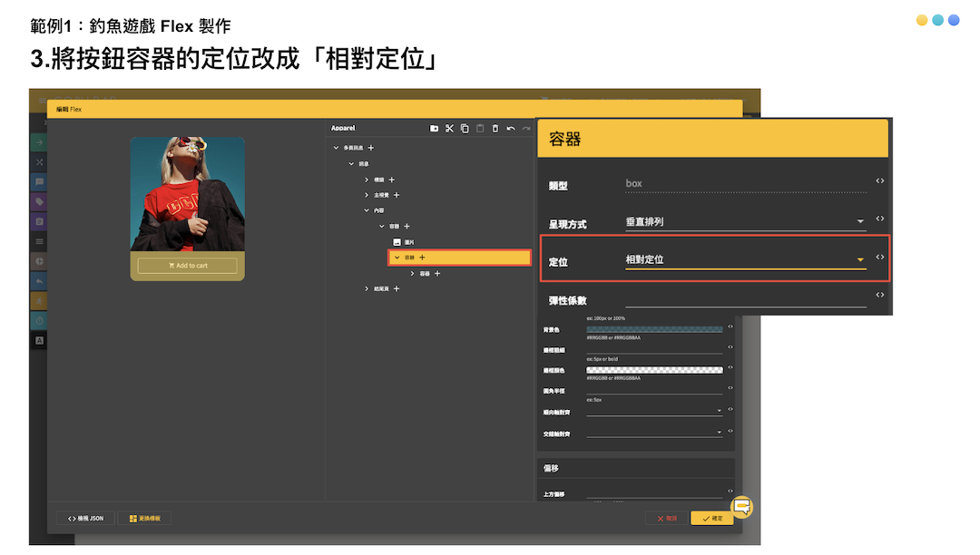This screenshot has width=980, height=555.
Task: Click plus icon next to 標頭
Action: tap(392, 180)
